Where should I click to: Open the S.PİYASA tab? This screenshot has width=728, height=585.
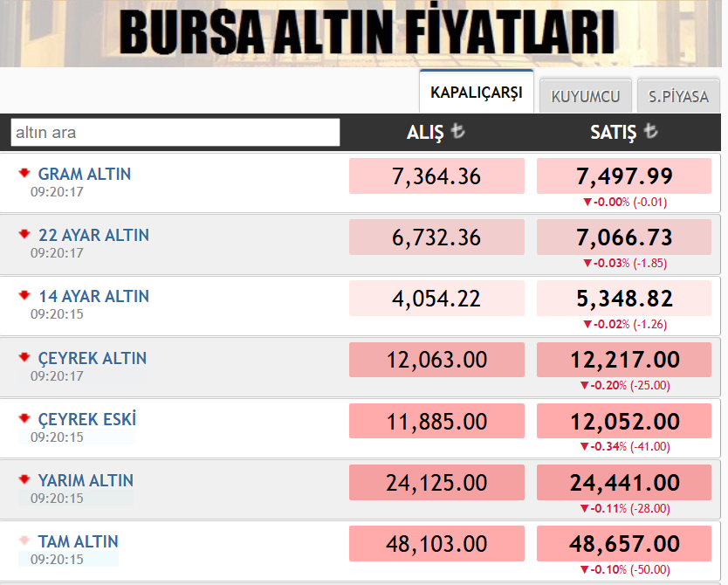click(x=678, y=95)
